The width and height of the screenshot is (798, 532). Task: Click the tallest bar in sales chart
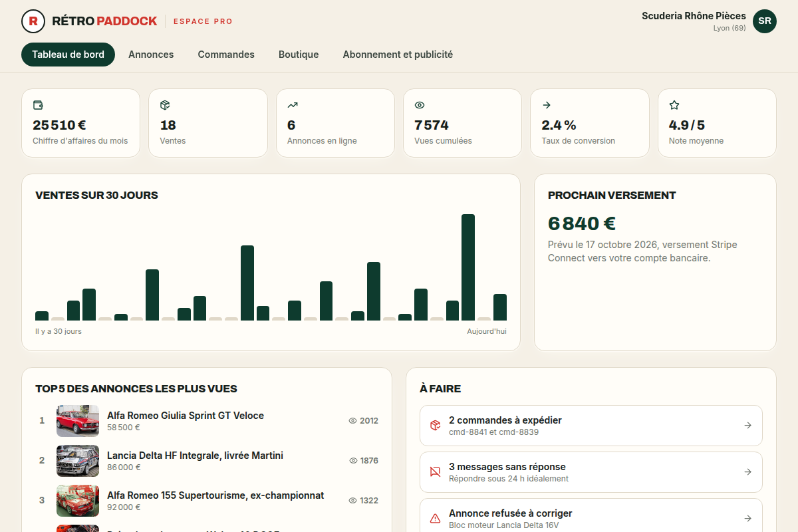pos(468,267)
